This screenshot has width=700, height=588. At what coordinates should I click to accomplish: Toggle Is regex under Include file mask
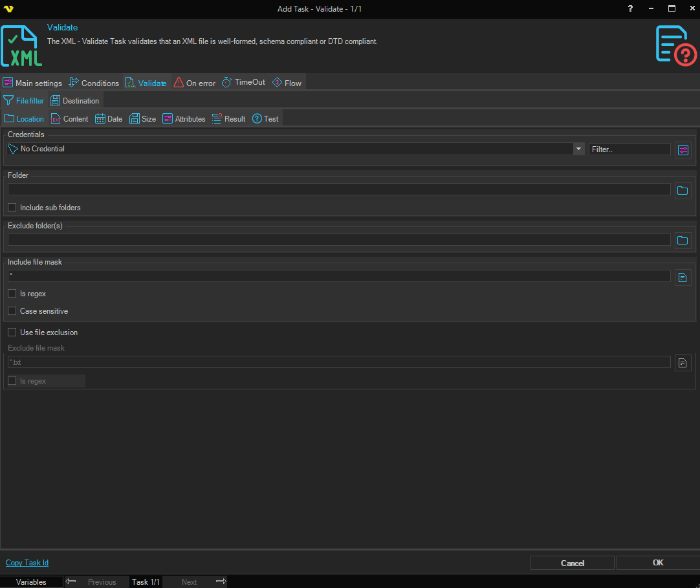(12, 294)
